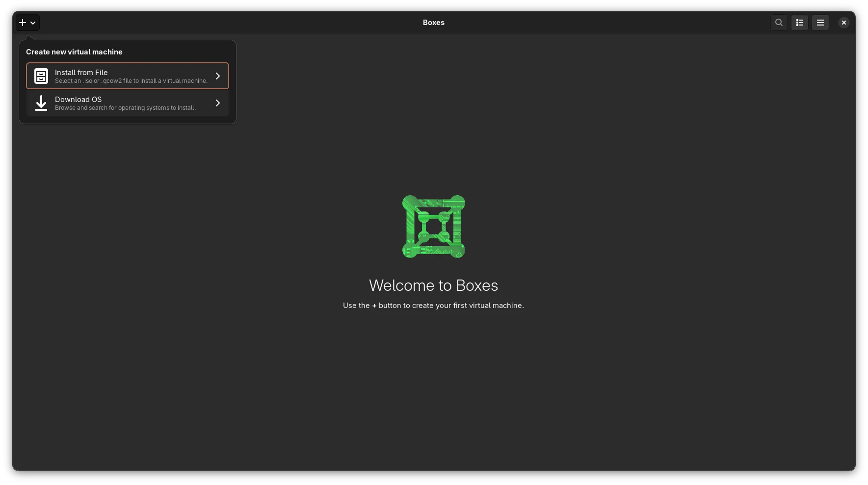
Task: Open the hamburger main menu
Action: click(820, 23)
